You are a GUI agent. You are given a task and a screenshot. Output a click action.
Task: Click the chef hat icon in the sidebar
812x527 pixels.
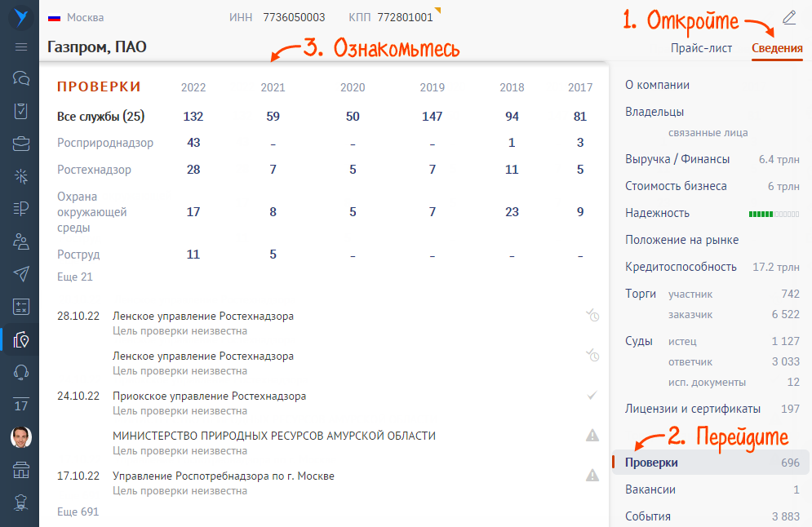[20, 503]
